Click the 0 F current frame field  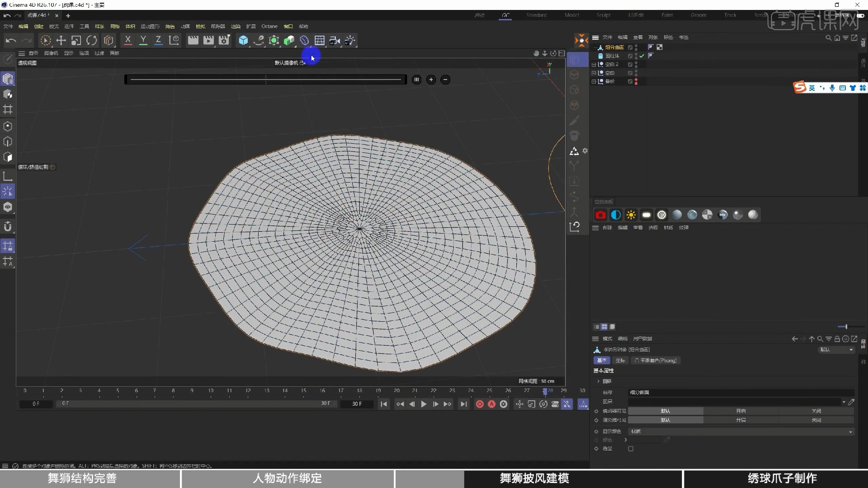click(x=36, y=404)
